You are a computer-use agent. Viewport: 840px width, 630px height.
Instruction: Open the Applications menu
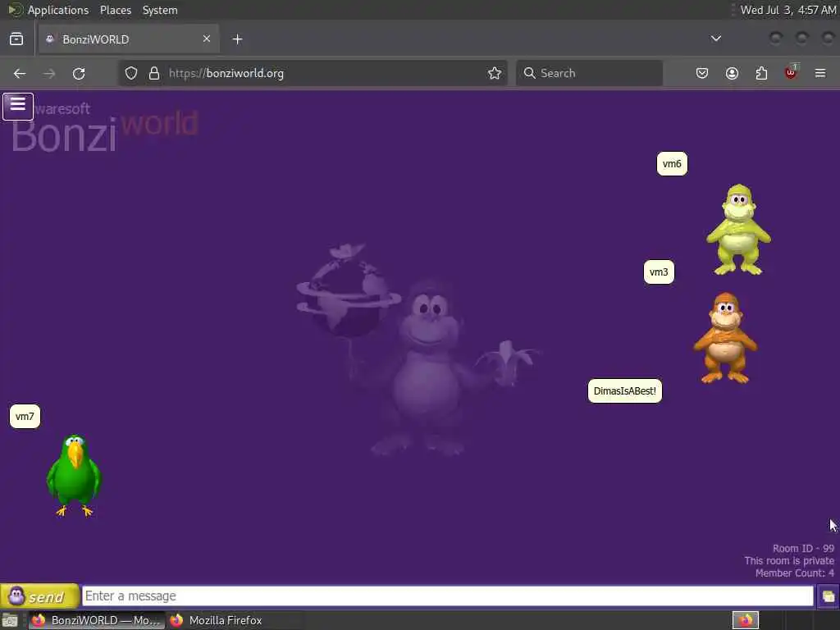pos(58,10)
